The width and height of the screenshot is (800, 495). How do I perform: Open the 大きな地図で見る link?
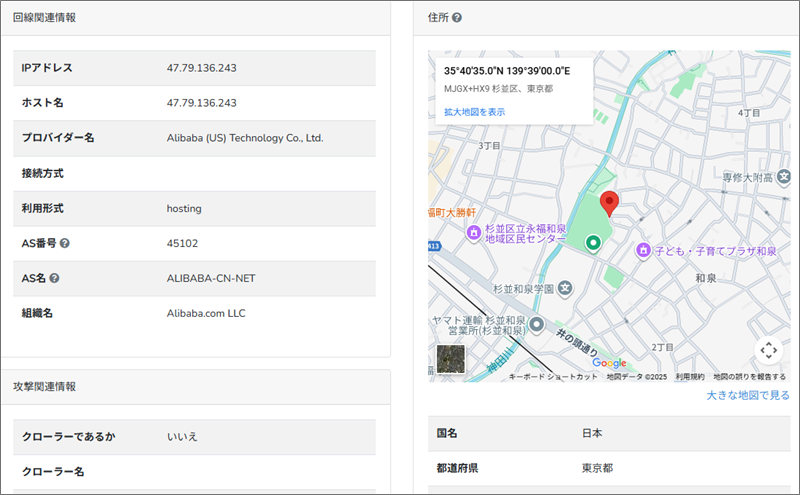click(x=746, y=396)
